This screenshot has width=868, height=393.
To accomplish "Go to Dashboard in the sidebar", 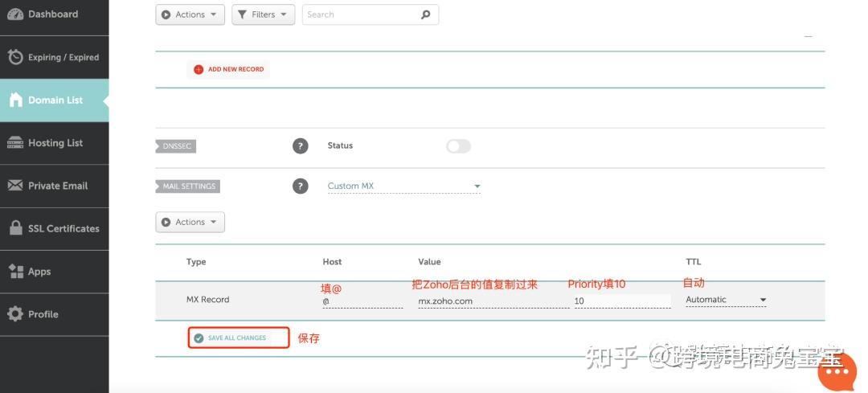I will (x=53, y=14).
